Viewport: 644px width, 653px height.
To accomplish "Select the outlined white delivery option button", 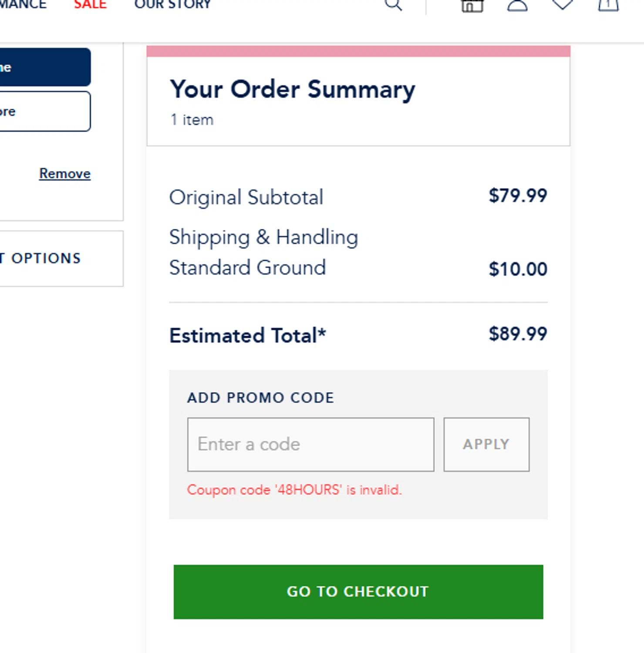I will [44, 111].
